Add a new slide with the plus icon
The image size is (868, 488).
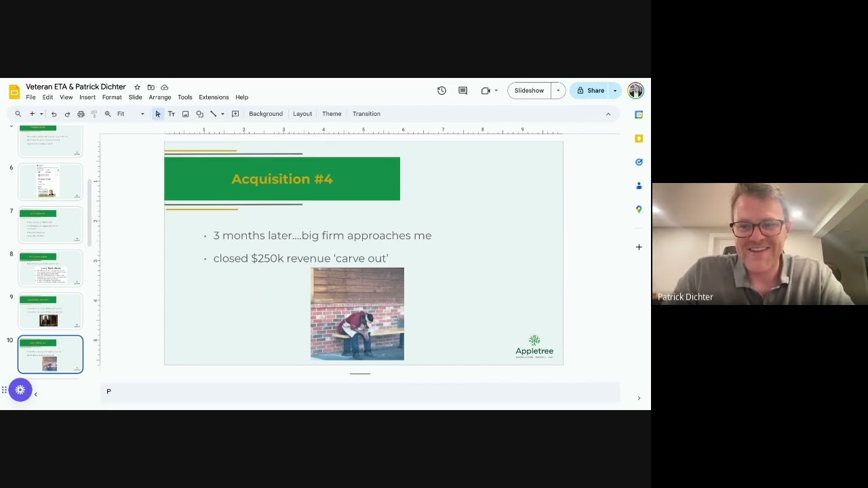tap(32, 114)
